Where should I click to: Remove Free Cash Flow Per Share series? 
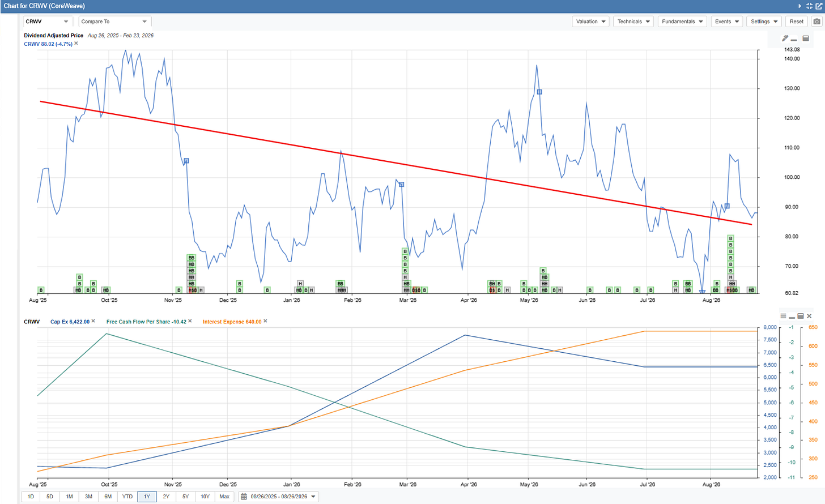(x=190, y=321)
